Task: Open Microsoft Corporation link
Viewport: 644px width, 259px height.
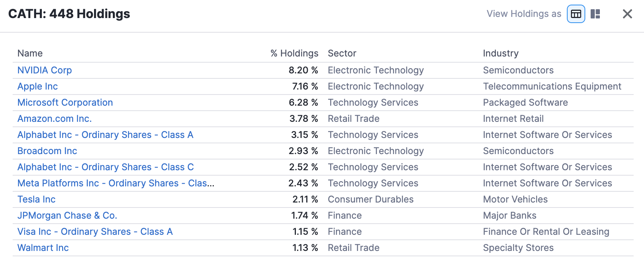Action: 65,103
